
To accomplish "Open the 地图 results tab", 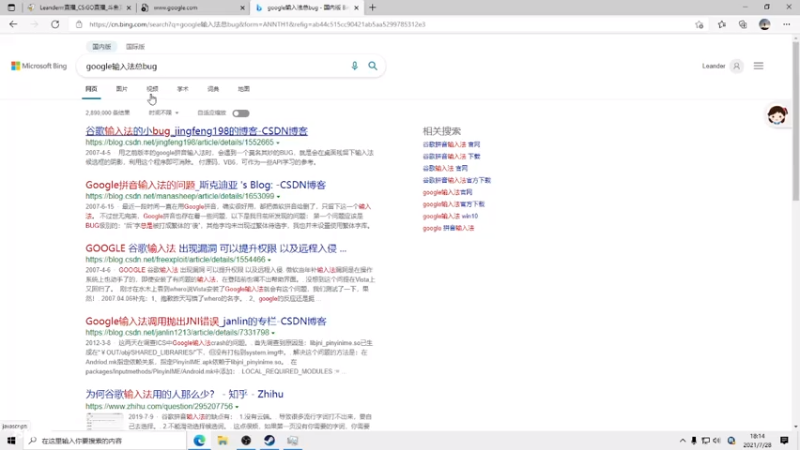I will [x=244, y=89].
